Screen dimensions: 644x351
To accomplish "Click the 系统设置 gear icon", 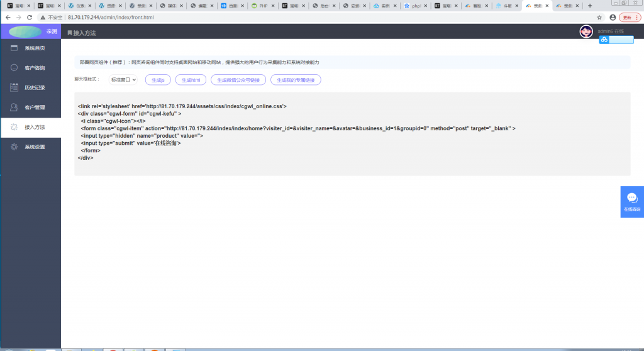I will [14, 147].
